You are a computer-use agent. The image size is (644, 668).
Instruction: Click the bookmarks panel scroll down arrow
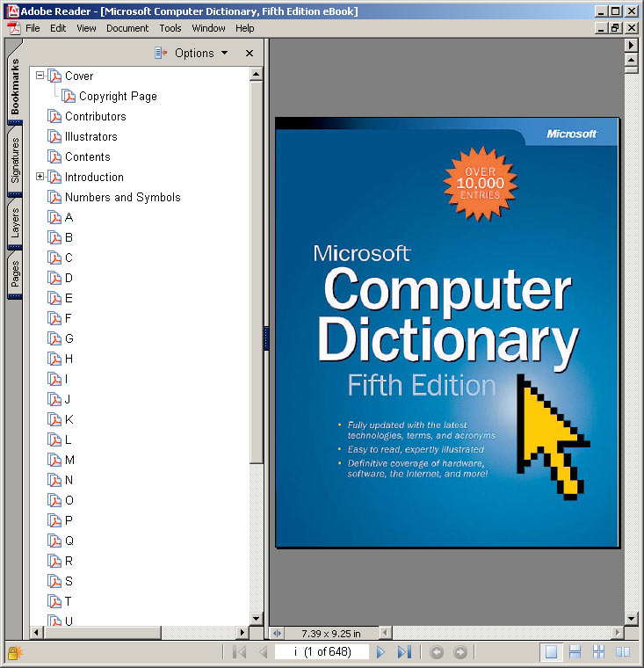click(x=256, y=618)
